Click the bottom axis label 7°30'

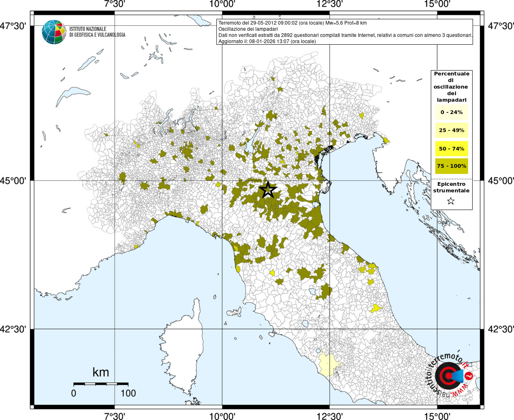coord(114,416)
